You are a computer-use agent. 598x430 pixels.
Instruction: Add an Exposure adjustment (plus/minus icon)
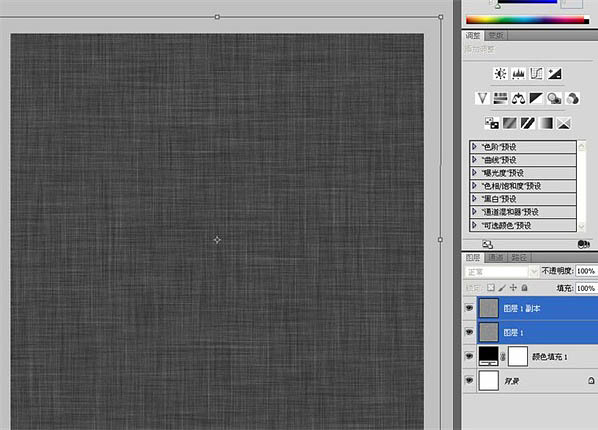[555, 74]
